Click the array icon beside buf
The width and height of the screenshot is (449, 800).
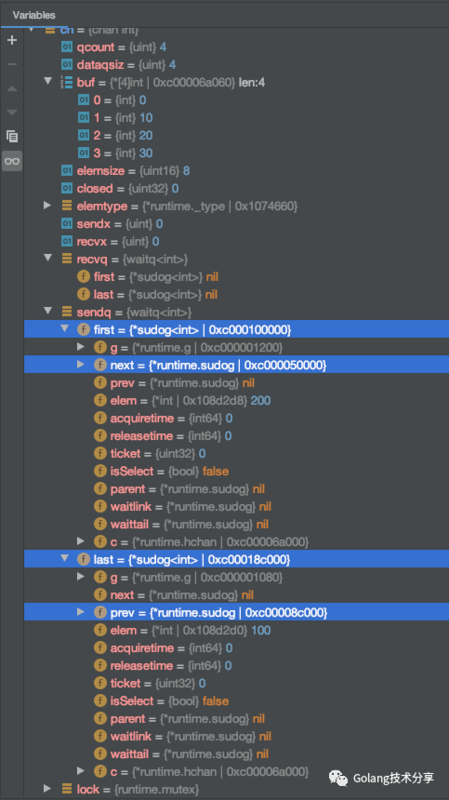pyautogui.click(x=66, y=82)
